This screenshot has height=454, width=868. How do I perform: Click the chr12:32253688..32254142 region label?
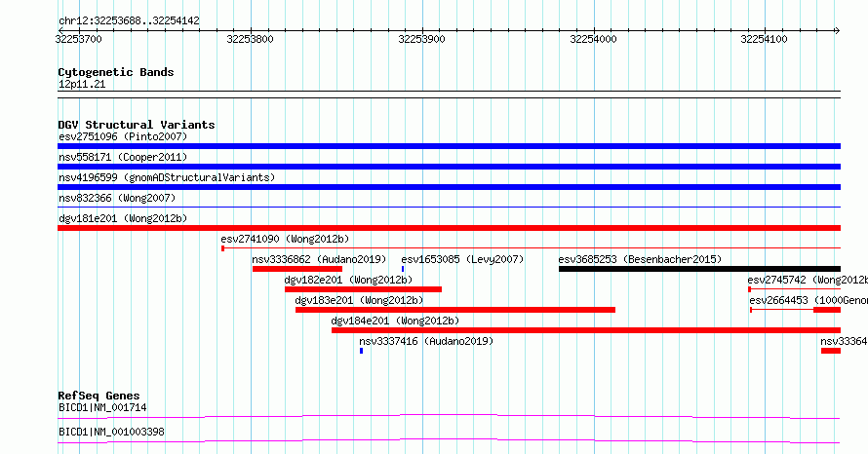click(x=129, y=21)
